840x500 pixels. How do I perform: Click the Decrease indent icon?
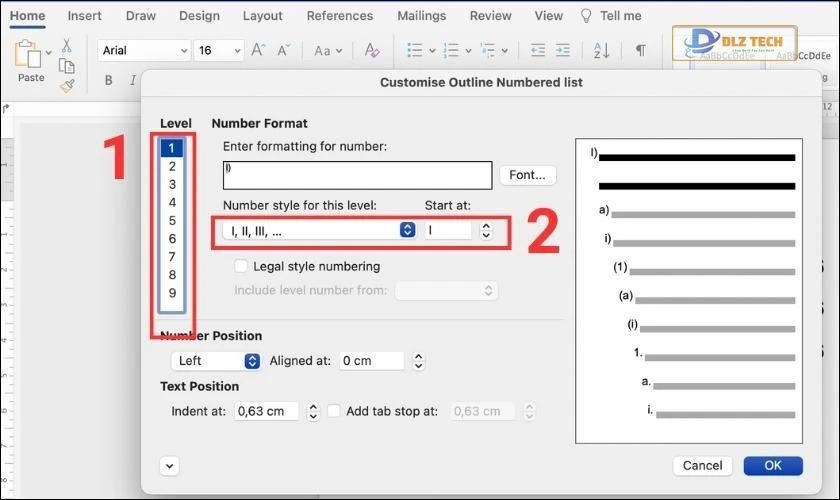click(x=537, y=51)
